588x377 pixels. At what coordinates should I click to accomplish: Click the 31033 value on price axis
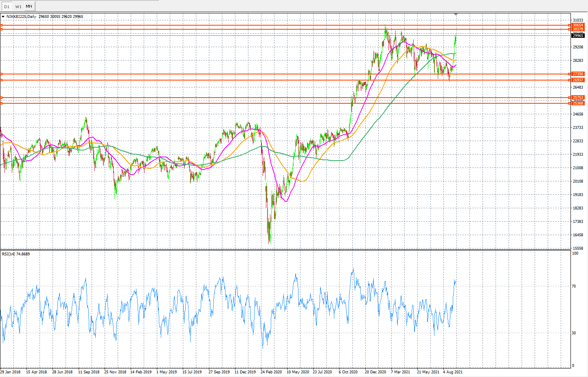[578, 20]
